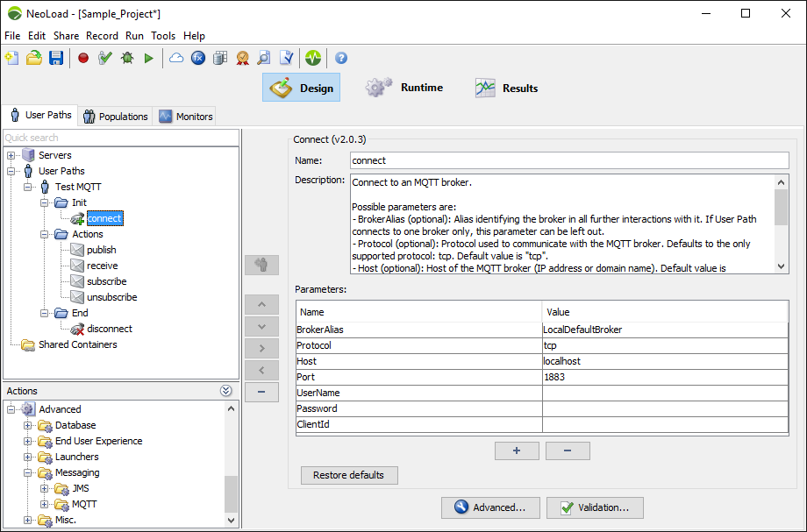
Task: Open the new project toolbar icon
Action: click(12, 58)
